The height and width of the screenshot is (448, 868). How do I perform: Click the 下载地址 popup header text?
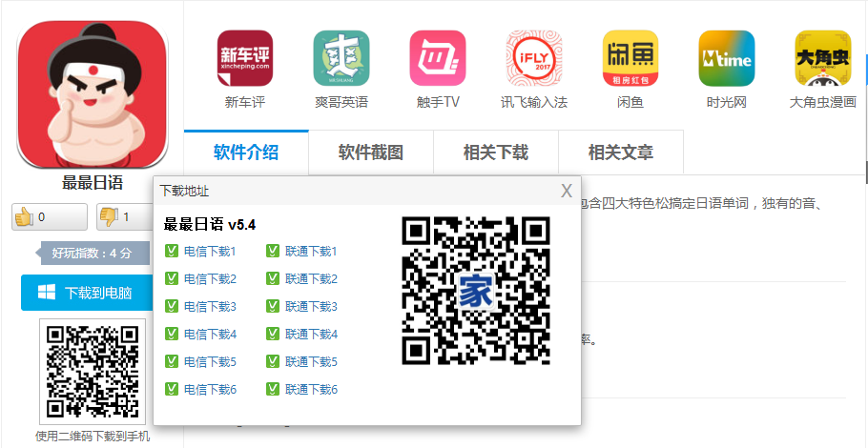(184, 192)
